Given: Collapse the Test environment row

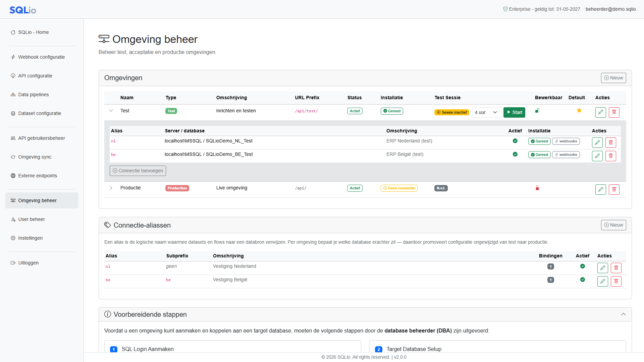Looking at the screenshot, I should pos(111,111).
